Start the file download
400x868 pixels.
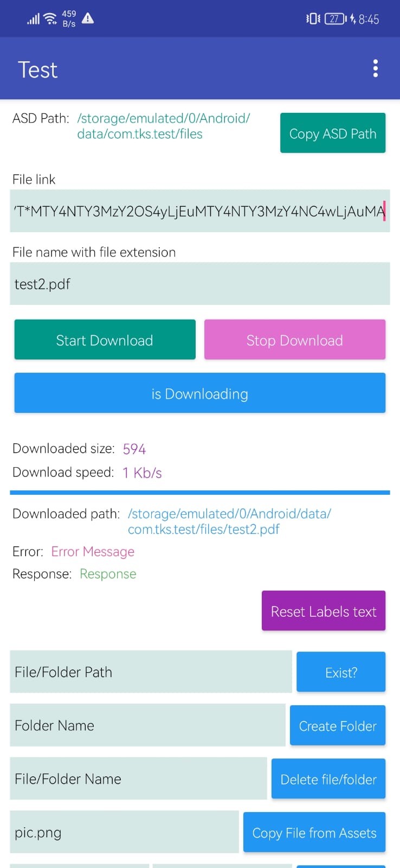(105, 340)
